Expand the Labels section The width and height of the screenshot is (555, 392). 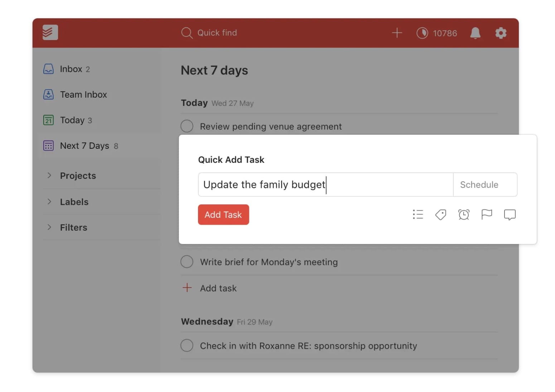(49, 202)
